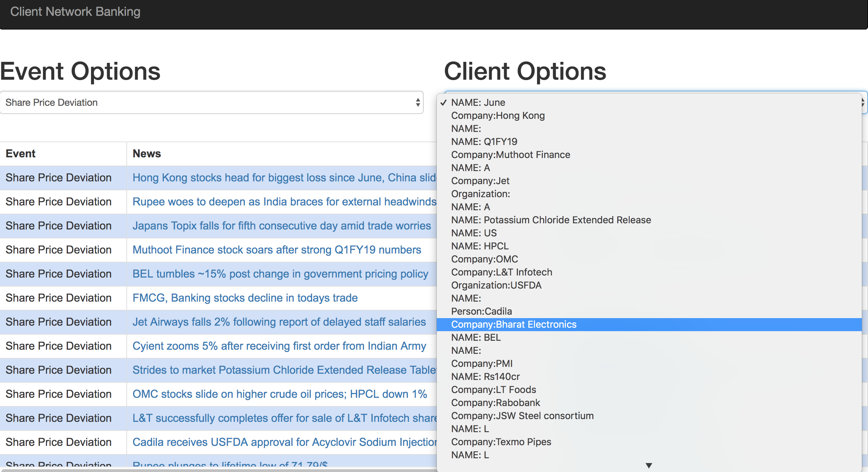Select Company:Bharat Electronics option
Viewport: 868px width, 472px height.
click(x=514, y=324)
